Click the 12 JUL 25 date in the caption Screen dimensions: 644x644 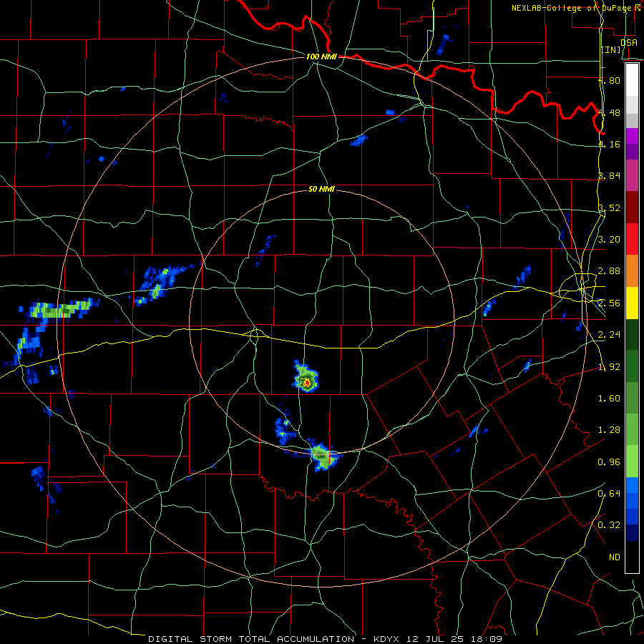[x=435, y=639]
